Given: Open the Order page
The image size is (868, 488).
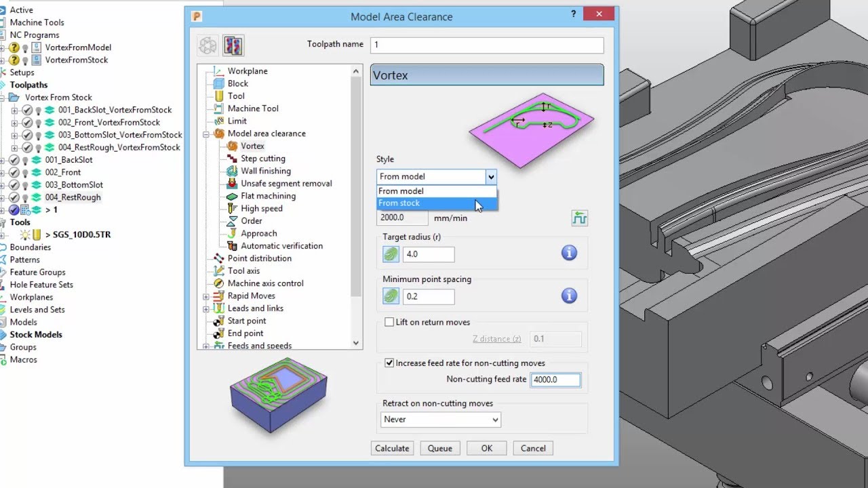Looking at the screenshot, I should pos(252,221).
